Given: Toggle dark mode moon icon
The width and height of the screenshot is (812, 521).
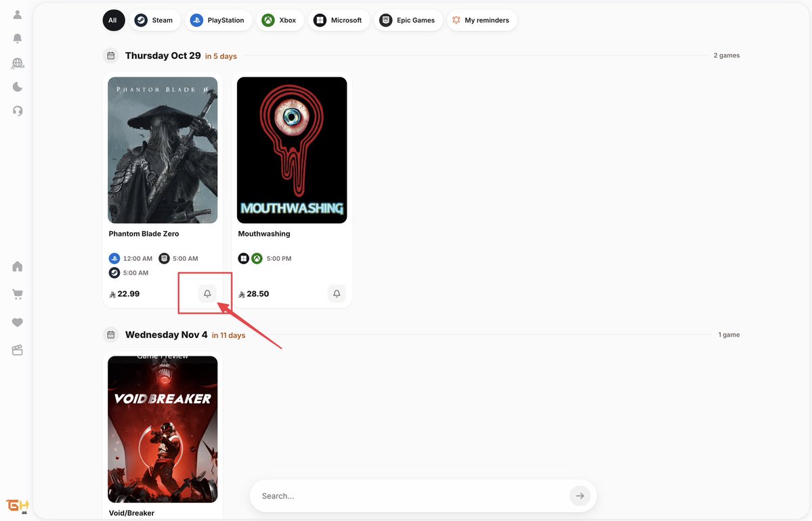Looking at the screenshot, I should [x=17, y=87].
